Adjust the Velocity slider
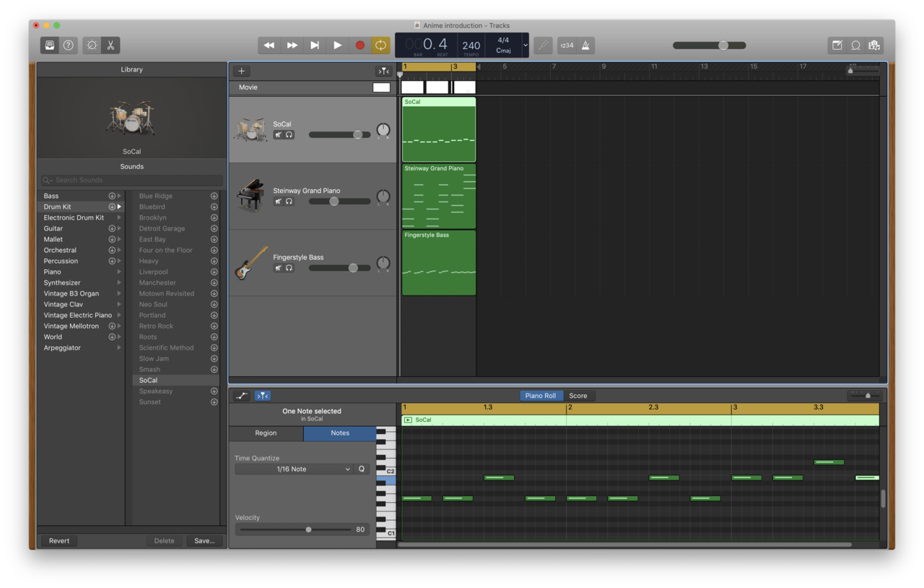 308,529
